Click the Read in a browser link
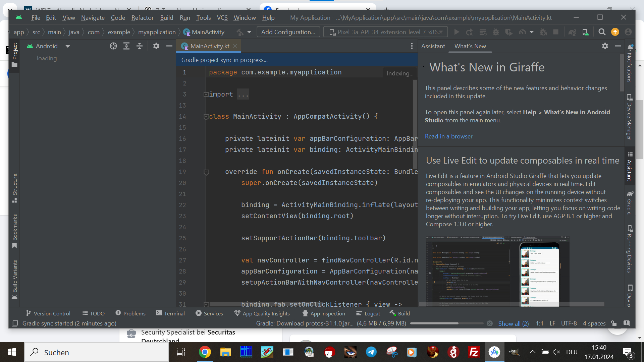644x362 pixels. click(448, 136)
